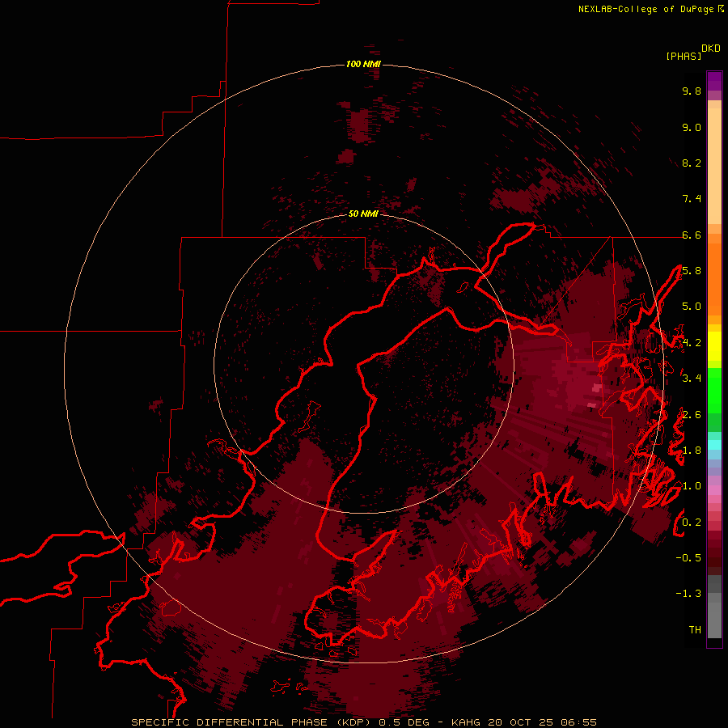Select the 2.6 legend value
728x728 pixels.
click(692, 415)
